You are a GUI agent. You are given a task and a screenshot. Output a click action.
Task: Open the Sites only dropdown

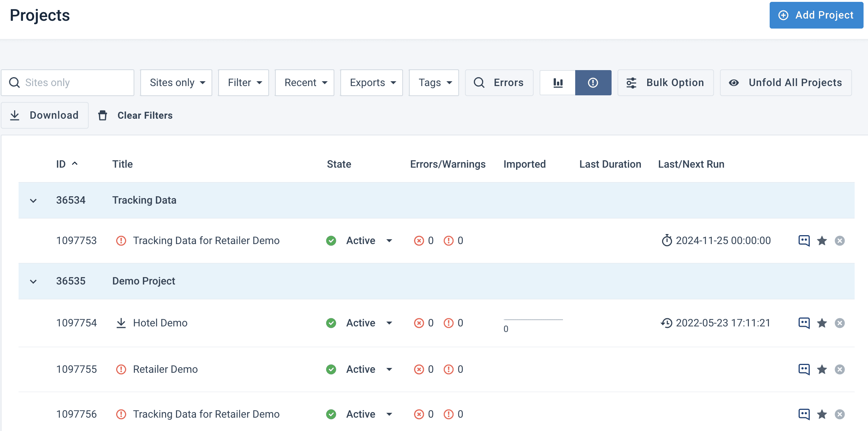pyautogui.click(x=176, y=83)
